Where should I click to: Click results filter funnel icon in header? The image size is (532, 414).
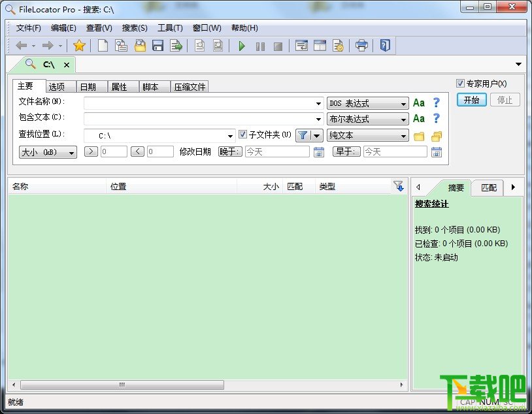coord(398,186)
